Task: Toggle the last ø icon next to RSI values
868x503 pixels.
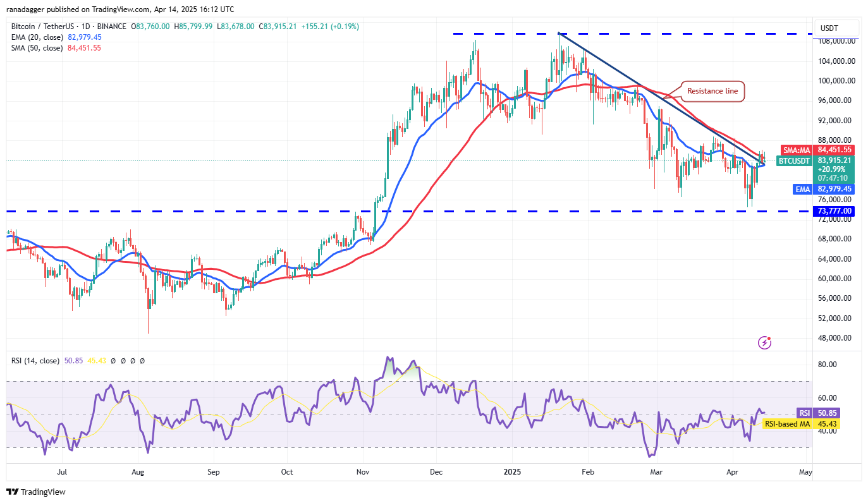Action: pyautogui.click(x=142, y=360)
